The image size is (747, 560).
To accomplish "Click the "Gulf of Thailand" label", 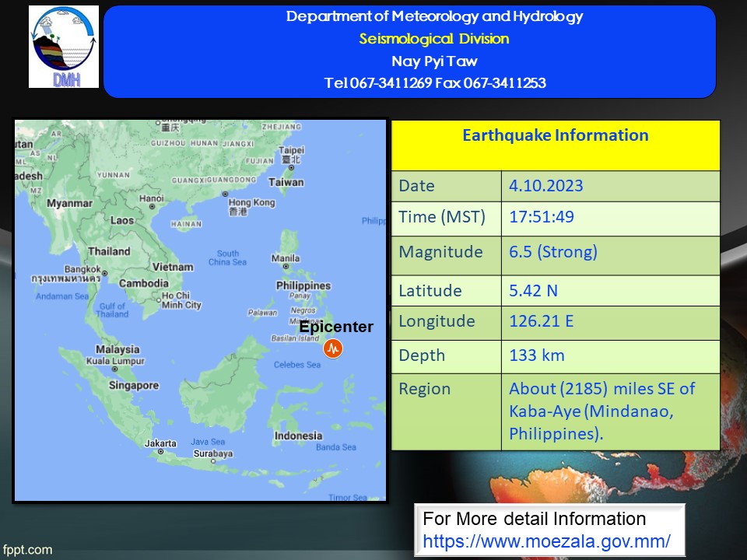I will pos(112,310).
